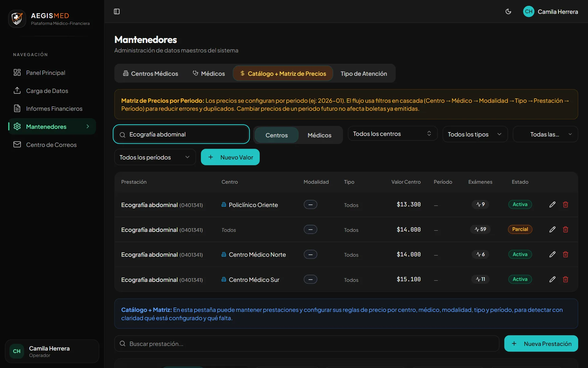Viewport: 588px width, 368px height.
Task: Open the Todos los centros dropdown
Action: tap(393, 134)
